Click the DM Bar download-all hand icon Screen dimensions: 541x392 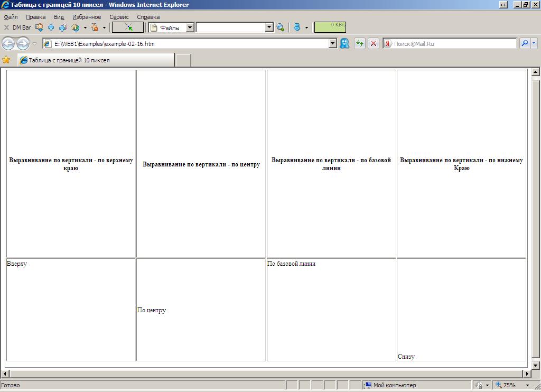click(x=39, y=27)
